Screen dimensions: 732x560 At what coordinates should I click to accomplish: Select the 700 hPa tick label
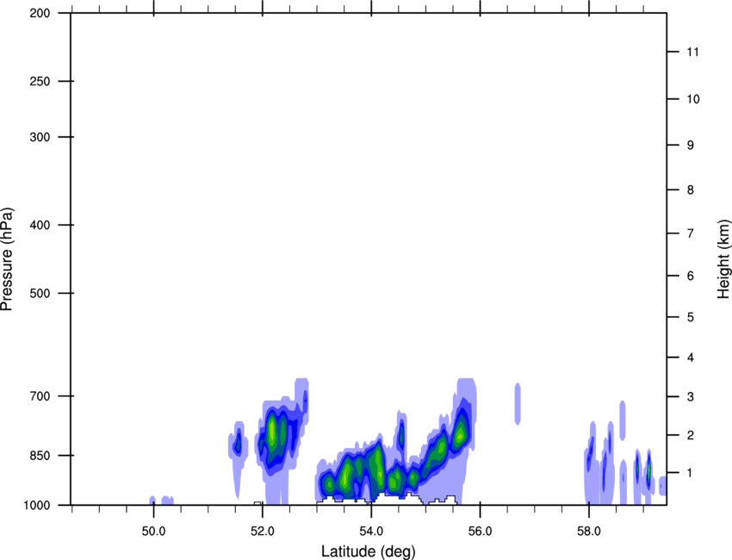click(38, 396)
